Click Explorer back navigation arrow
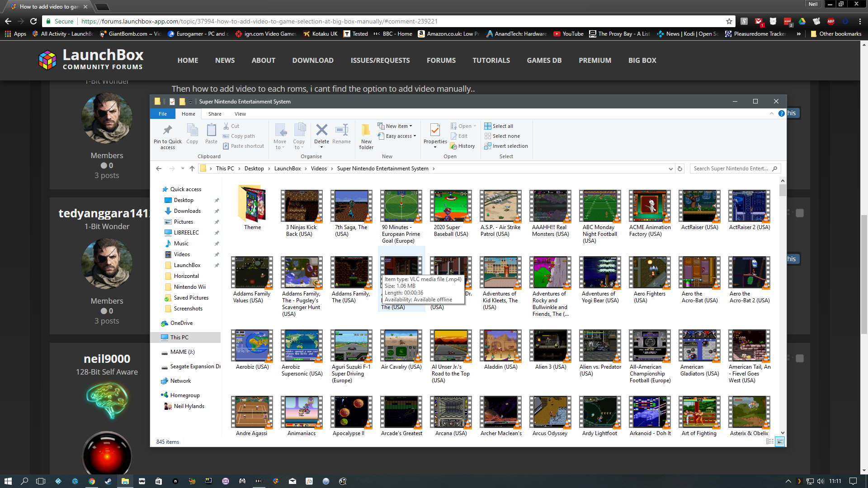The width and height of the screenshot is (868, 488). pos(159,169)
